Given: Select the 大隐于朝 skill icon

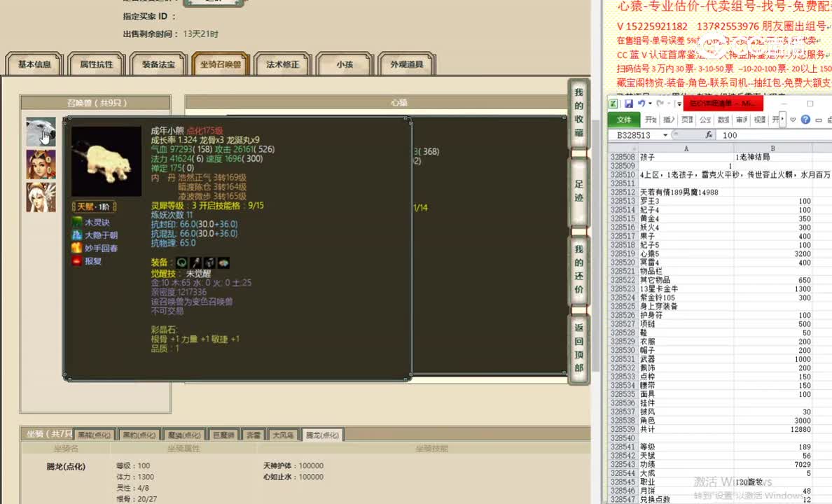Looking at the screenshot, I should coord(76,235).
